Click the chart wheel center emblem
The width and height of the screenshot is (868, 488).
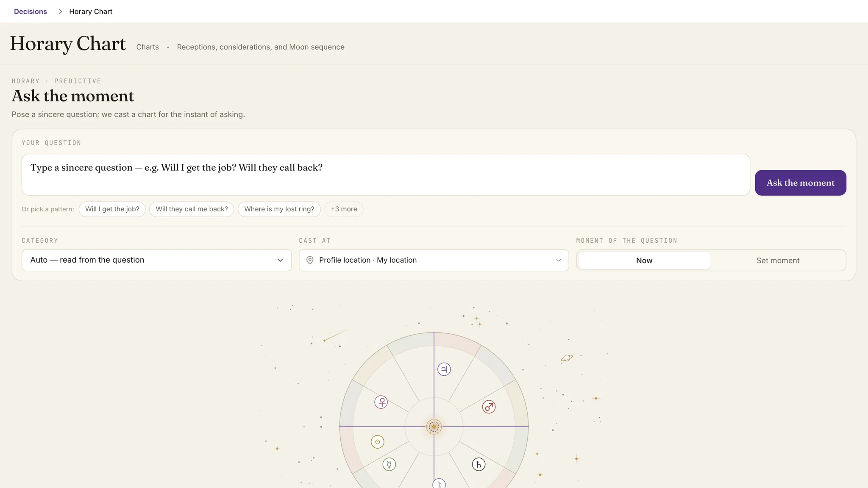tap(434, 427)
